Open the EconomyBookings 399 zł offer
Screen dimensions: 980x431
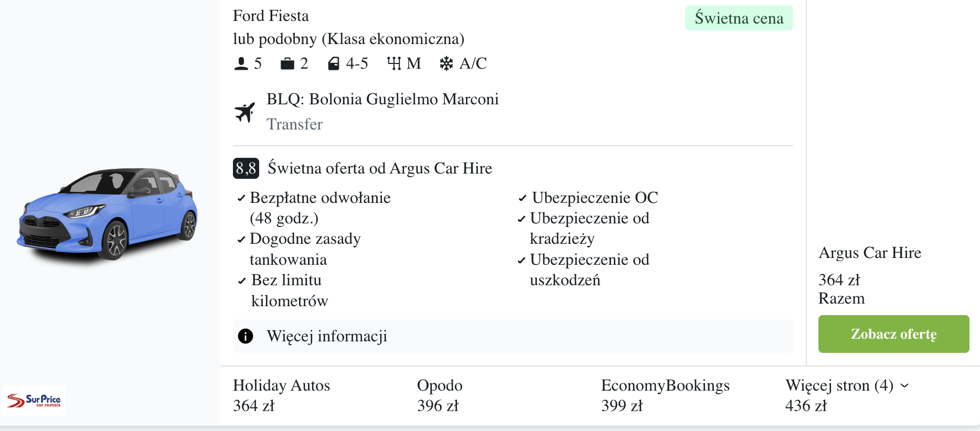(665, 395)
